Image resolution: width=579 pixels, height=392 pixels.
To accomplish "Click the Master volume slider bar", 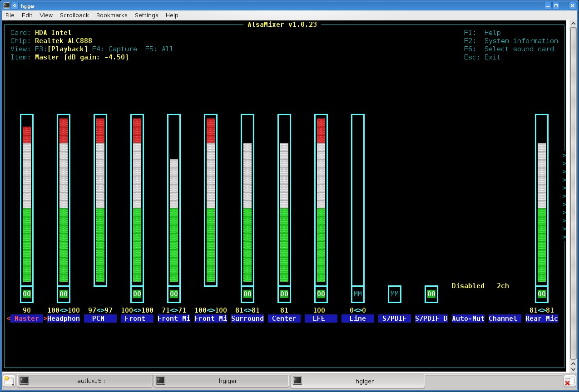I will pos(27,200).
